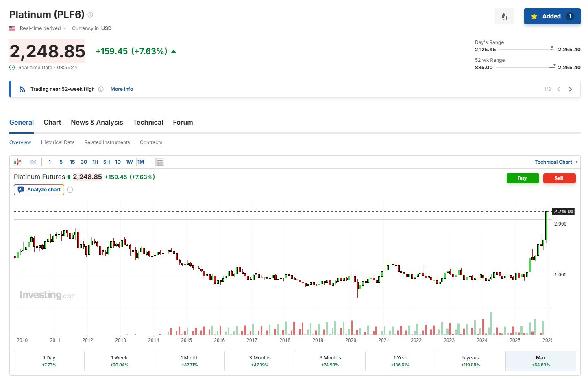Click the Currency in USD label
This screenshot has height=381, width=588.
pos(91,28)
